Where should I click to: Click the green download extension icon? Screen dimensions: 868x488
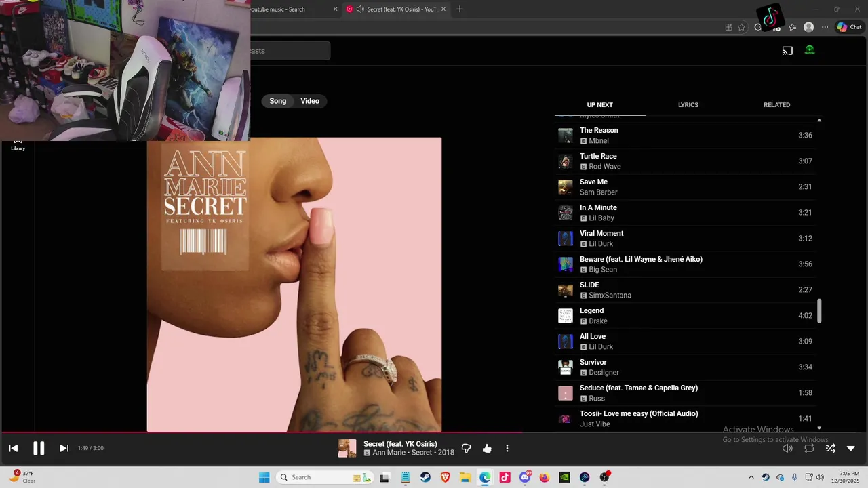pos(810,50)
